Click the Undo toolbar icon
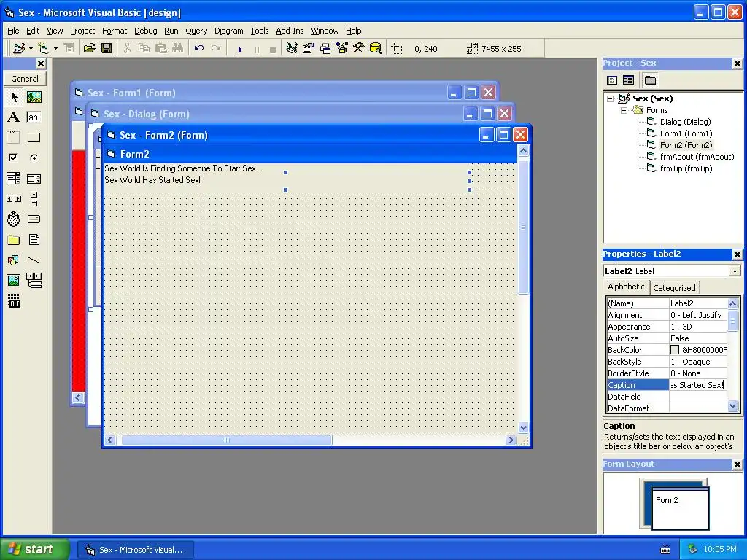This screenshot has height=560, width=747. [x=199, y=49]
